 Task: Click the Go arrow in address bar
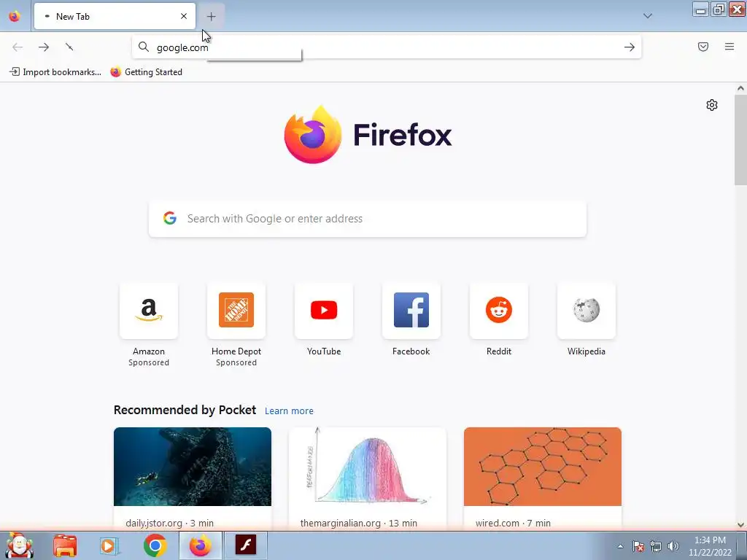(630, 47)
